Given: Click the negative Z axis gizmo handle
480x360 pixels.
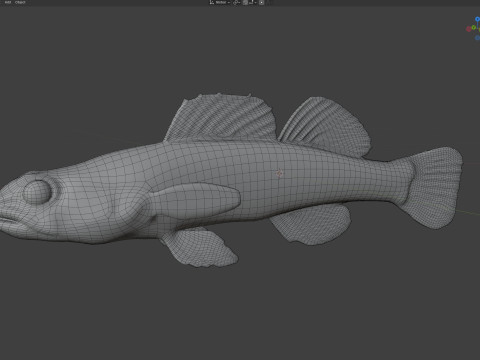Looking at the screenshot, I should pos(477,38).
